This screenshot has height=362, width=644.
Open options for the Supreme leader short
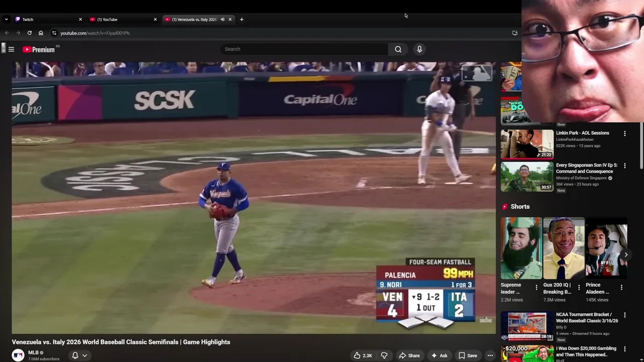click(x=536, y=288)
